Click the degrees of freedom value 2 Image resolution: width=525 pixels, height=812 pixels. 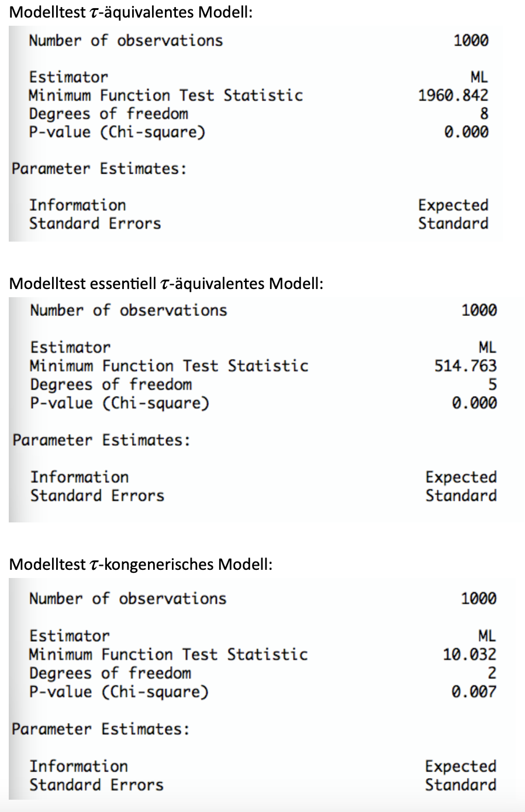click(492, 673)
